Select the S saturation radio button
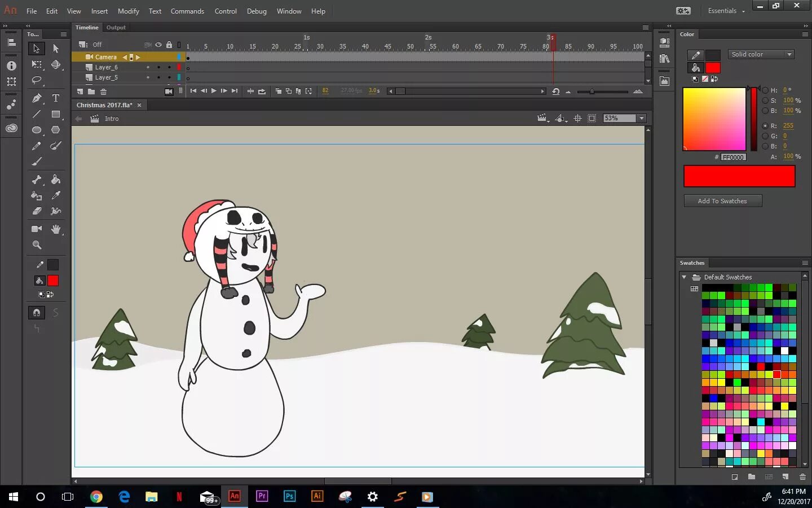The height and width of the screenshot is (508, 812). (x=765, y=100)
